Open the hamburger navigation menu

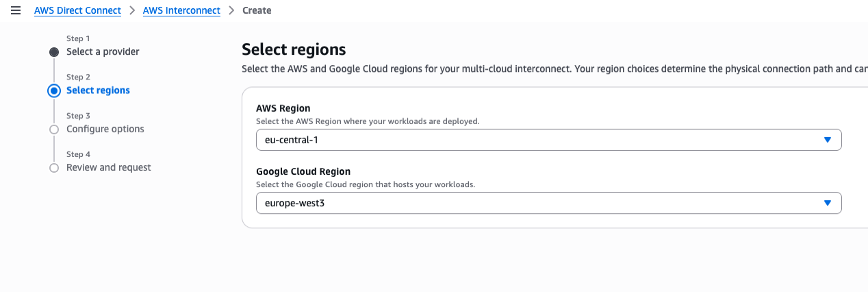pos(16,10)
